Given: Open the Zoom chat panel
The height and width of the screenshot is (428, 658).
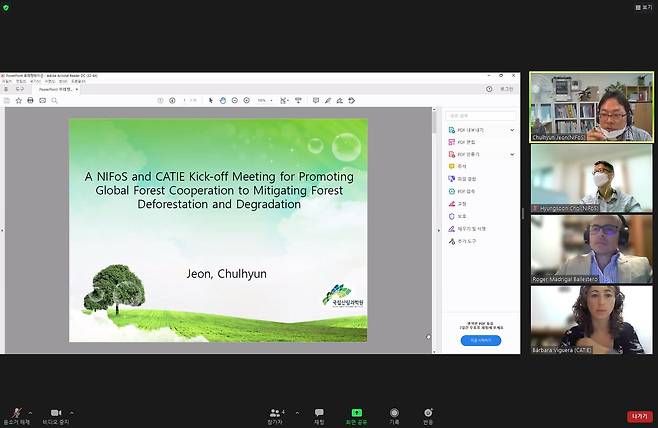Looking at the screenshot, I should (319, 416).
